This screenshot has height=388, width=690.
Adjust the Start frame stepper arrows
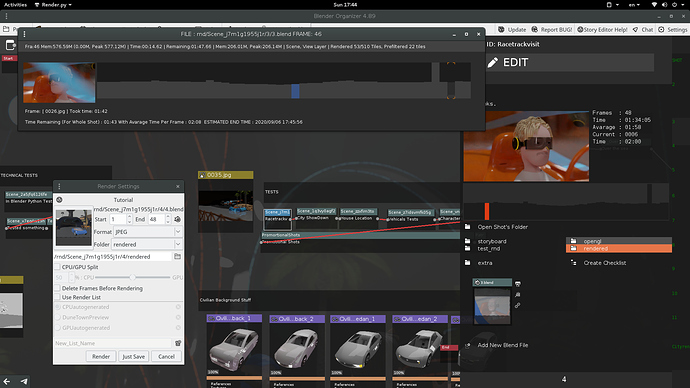(x=129, y=219)
